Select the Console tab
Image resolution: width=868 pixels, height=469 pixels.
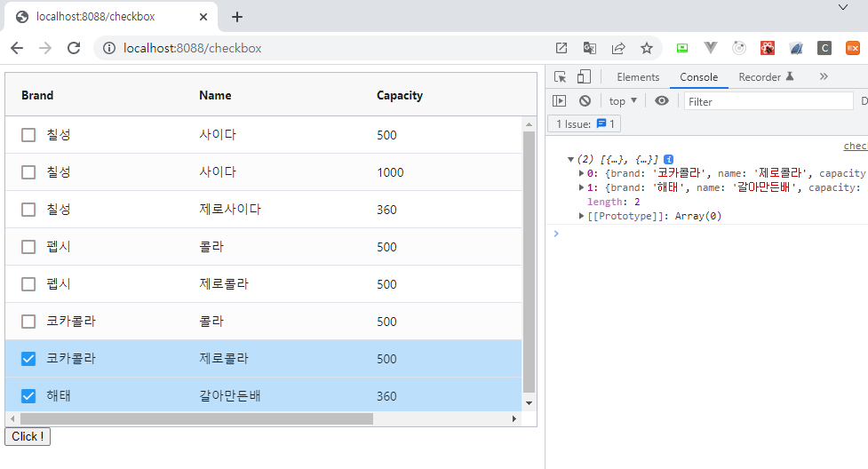[698, 77]
